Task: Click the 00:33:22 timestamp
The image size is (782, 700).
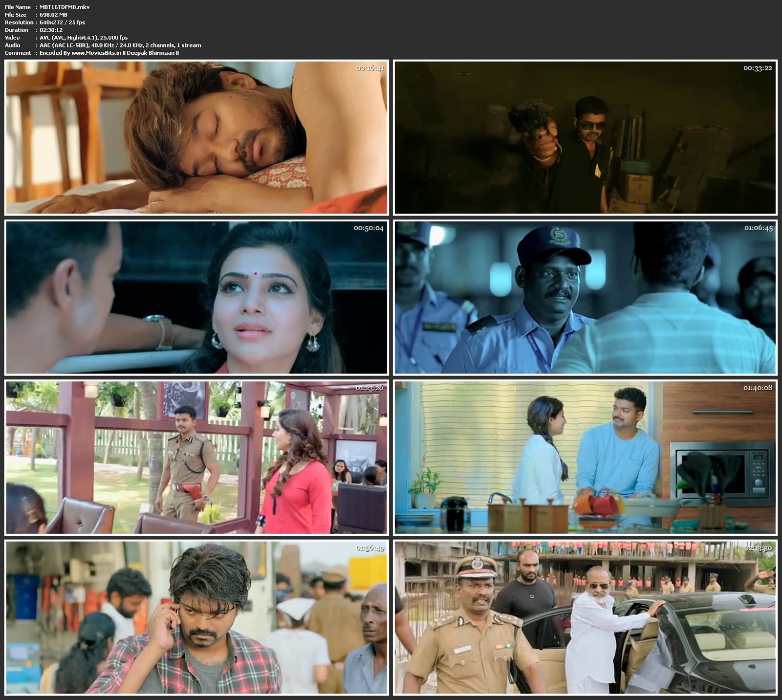Action: 758,68
